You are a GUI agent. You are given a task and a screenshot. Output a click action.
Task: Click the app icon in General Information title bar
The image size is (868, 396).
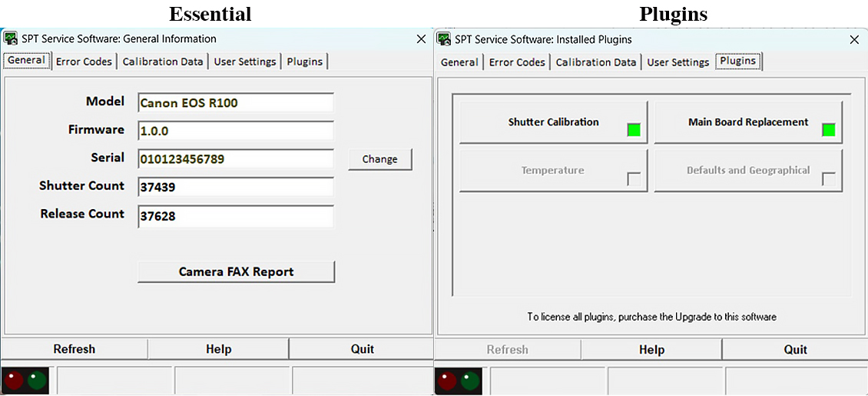click(x=11, y=38)
